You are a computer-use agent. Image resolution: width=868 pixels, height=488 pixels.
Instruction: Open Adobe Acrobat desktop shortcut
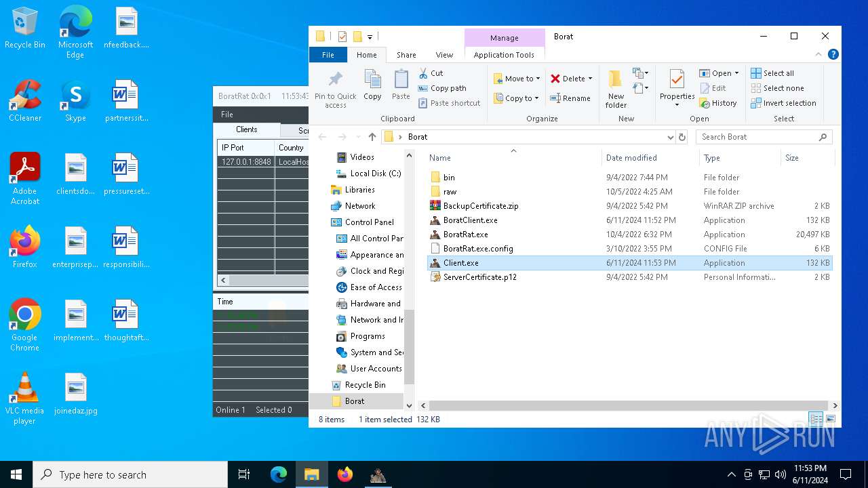coord(25,179)
